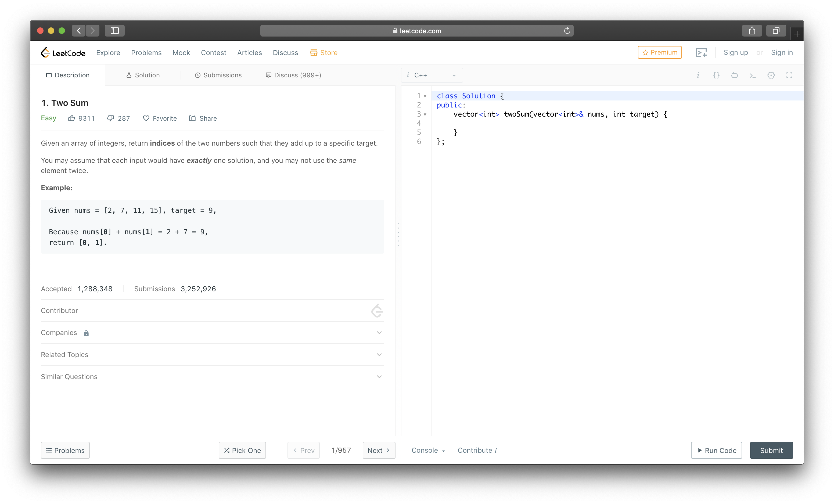Switch to the Submissions tab
The width and height of the screenshot is (834, 504).
click(x=218, y=75)
